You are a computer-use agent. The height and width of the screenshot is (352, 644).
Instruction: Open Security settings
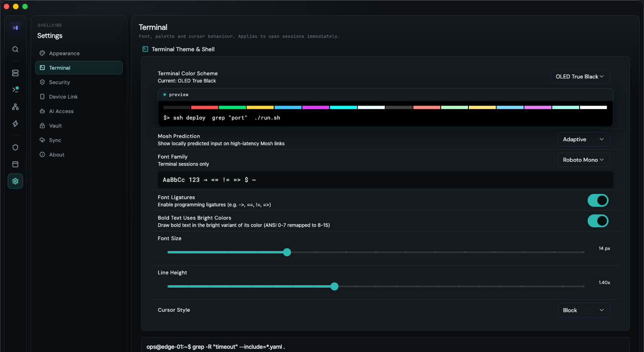click(x=79, y=82)
